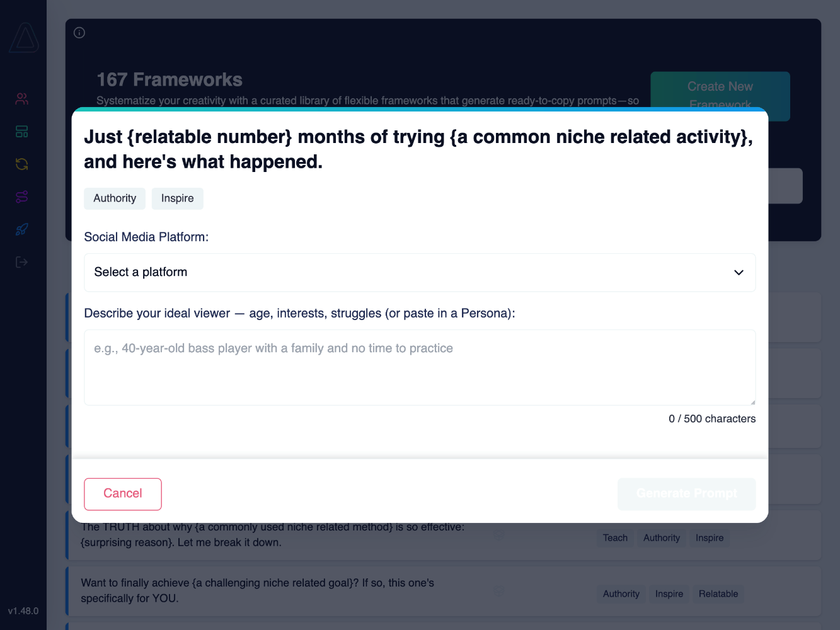Viewport: 840px width, 630px height.
Task: Click the yellow sync/refresh sidebar icon
Action: click(21, 164)
